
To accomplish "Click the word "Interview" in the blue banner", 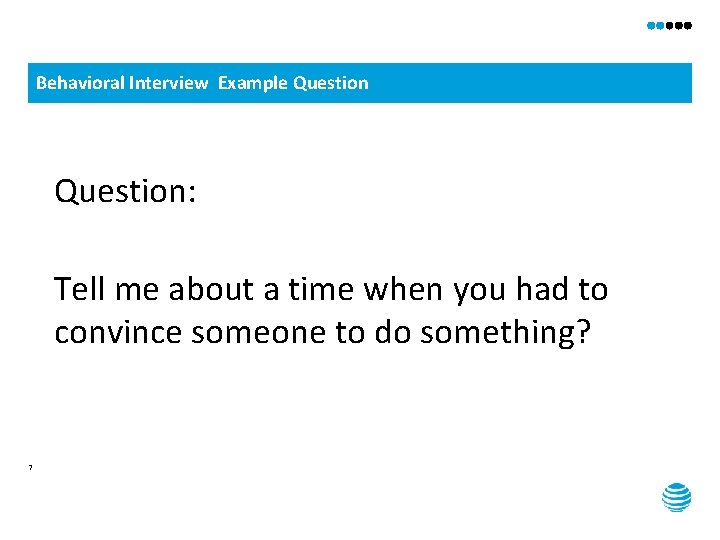I will pyautogui.click(x=169, y=83).
